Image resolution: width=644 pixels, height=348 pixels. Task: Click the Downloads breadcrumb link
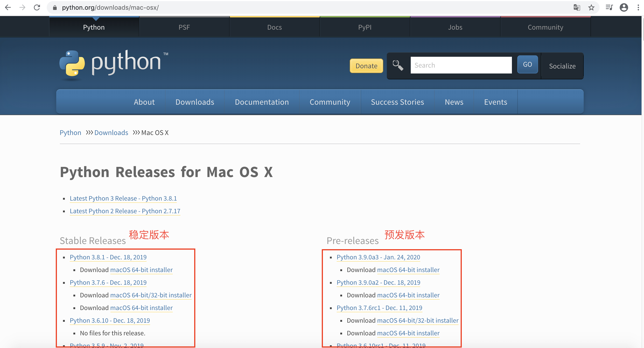click(x=111, y=133)
